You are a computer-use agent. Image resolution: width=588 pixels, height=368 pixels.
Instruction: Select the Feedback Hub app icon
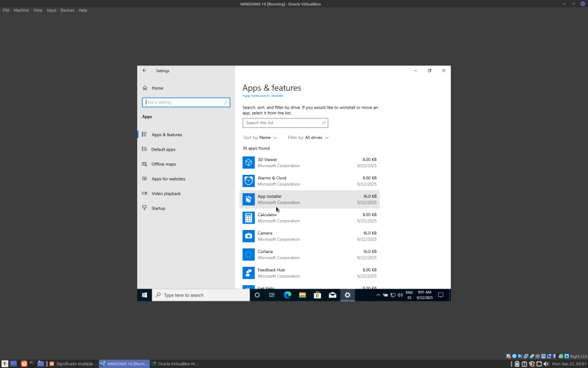click(248, 273)
